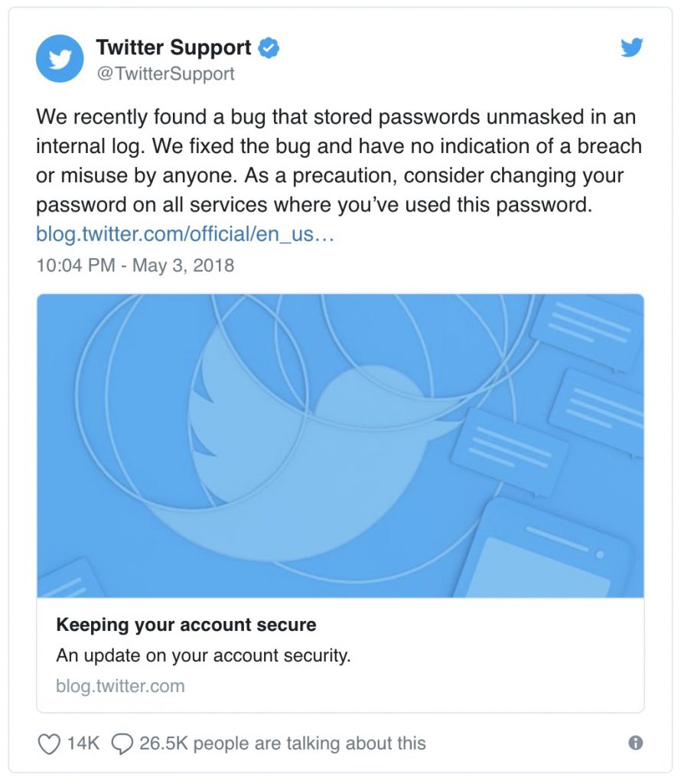681x784 pixels.
Task: Click the blue verified badge checkmark
Action: pos(269,48)
